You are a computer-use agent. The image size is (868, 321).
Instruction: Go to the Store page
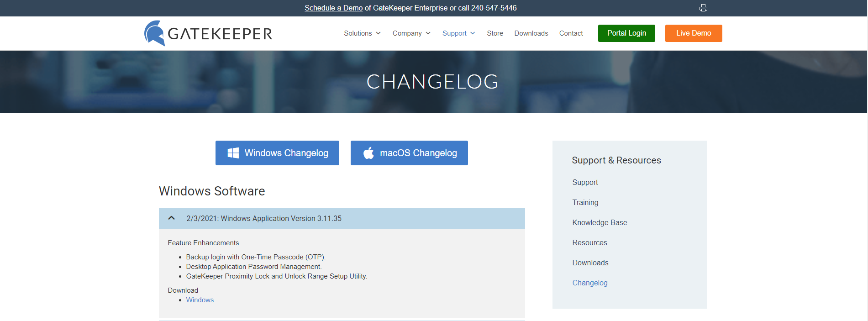495,33
